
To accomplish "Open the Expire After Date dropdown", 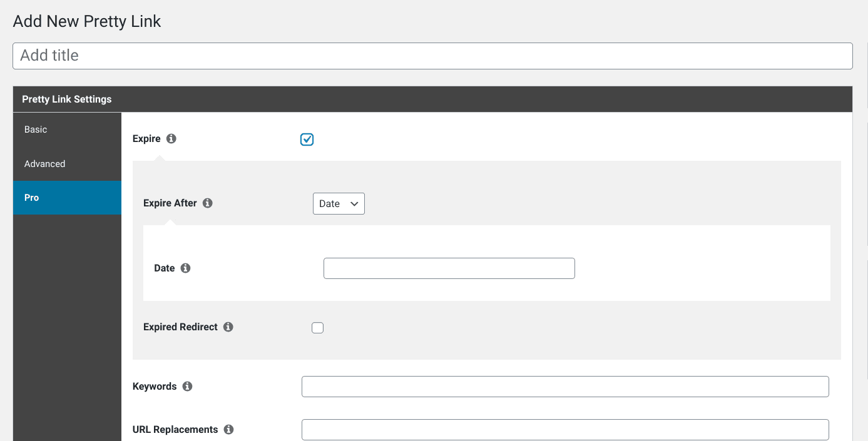I will tap(339, 204).
